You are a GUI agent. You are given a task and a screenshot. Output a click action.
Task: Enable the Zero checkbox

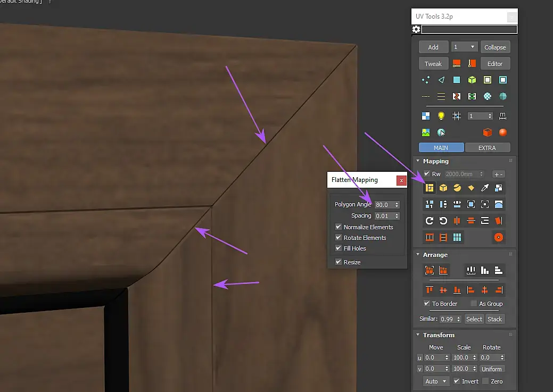[485, 381]
